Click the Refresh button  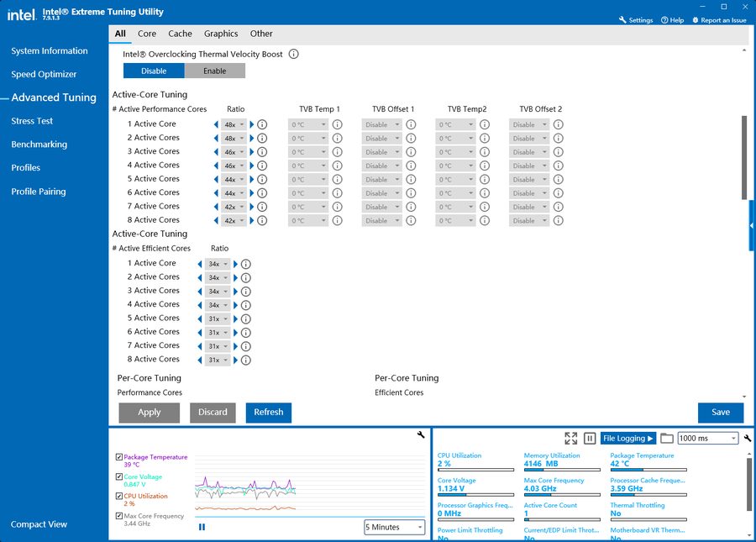pyautogui.click(x=269, y=413)
